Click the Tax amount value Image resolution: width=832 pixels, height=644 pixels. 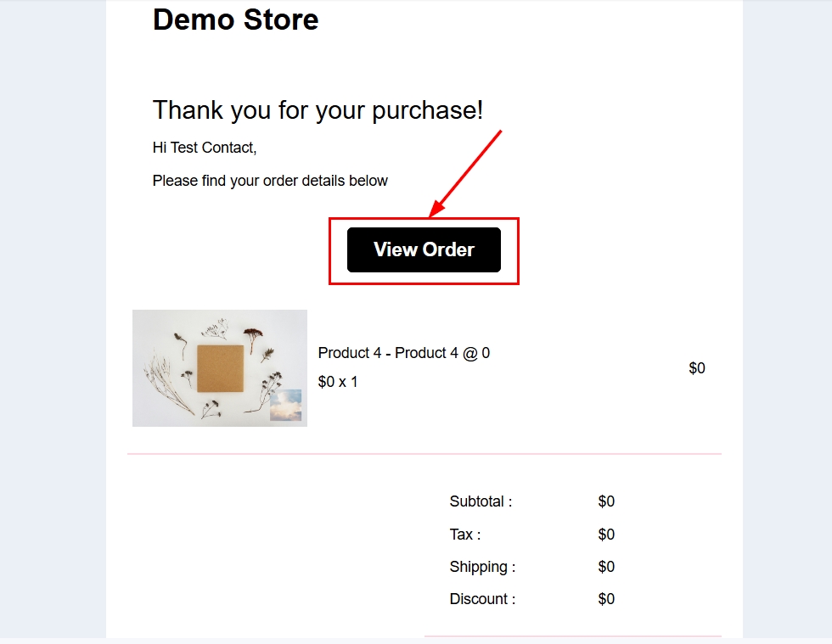coord(606,535)
